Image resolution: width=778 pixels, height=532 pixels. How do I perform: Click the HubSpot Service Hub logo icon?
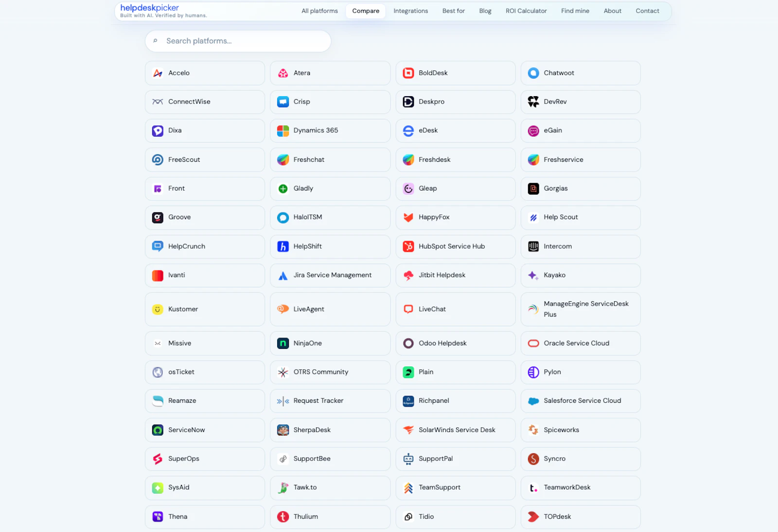coord(408,246)
